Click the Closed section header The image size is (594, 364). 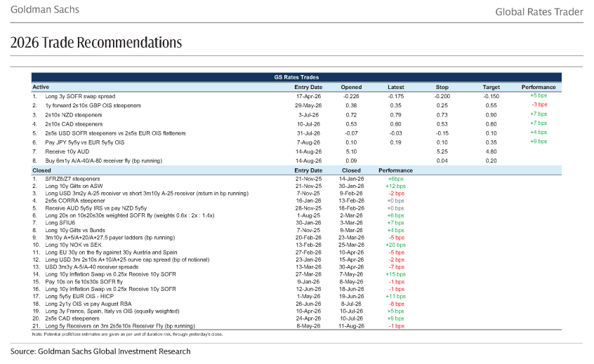pos(41,170)
